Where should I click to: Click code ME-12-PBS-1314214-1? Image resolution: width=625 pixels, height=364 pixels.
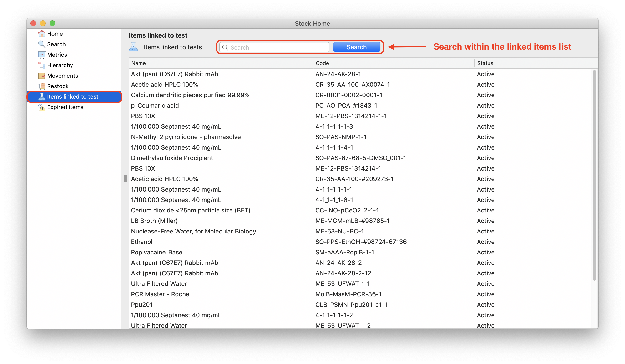348,168
